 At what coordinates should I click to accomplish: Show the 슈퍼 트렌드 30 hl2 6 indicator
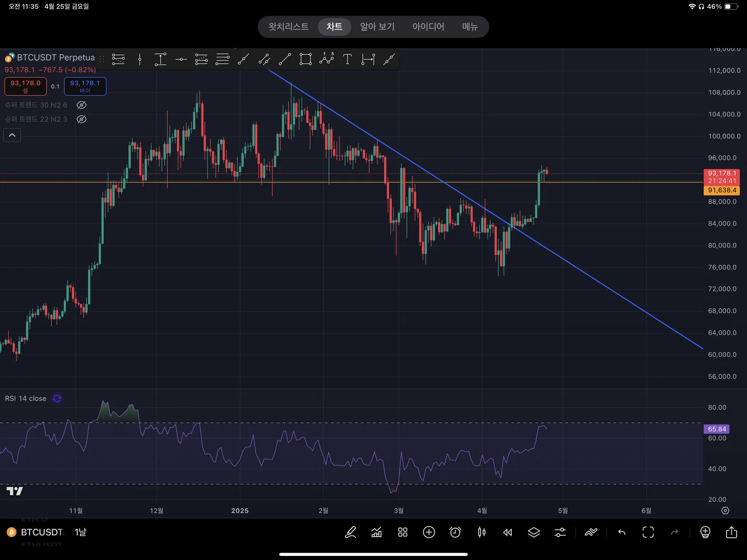pyautogui.click(x=81, y=105)
